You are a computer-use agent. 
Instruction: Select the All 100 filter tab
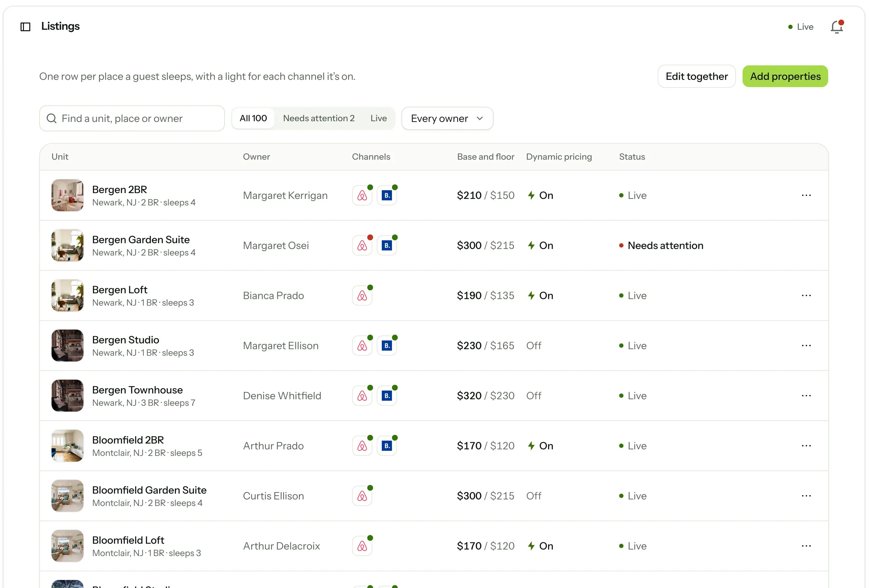[253, 118]
